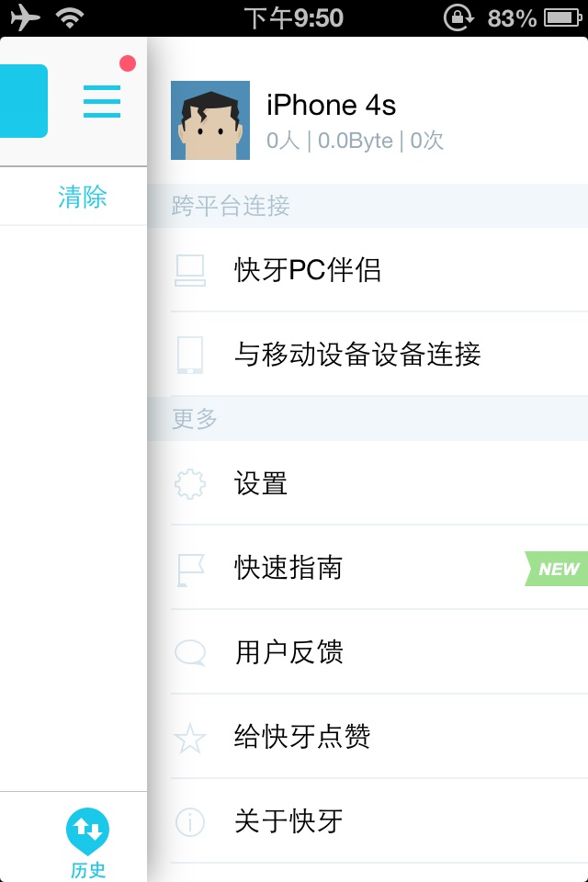Viewport: 588px width, 882px height.
Task: Select 与移动设备设备连接 menu item
Action: (x=357, y=355)
